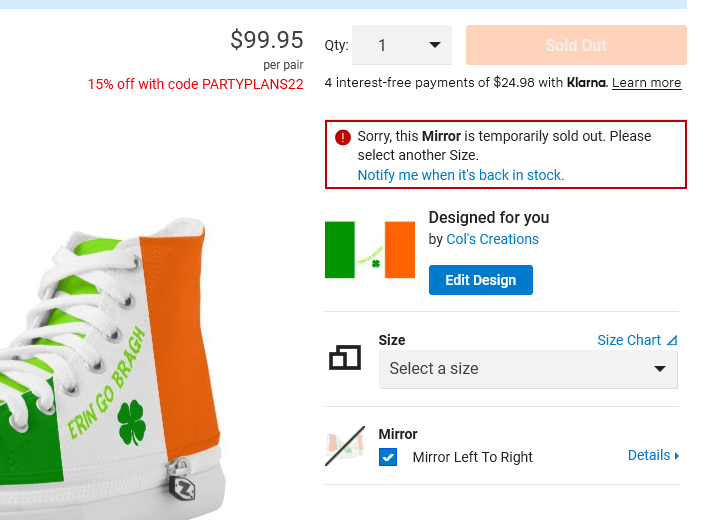This screenshot has height=520, width=710.
Task: Open the Size Chart link
Action: 629,340
